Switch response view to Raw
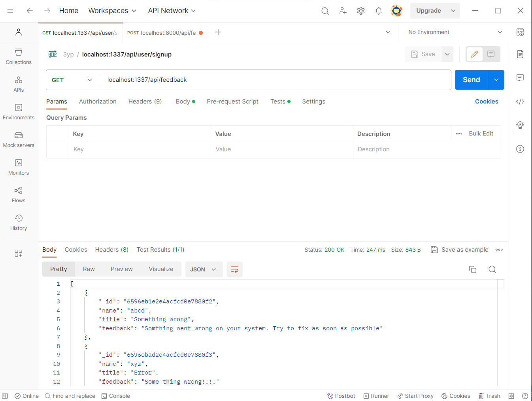532x401 pixels. tap(89, 269)
